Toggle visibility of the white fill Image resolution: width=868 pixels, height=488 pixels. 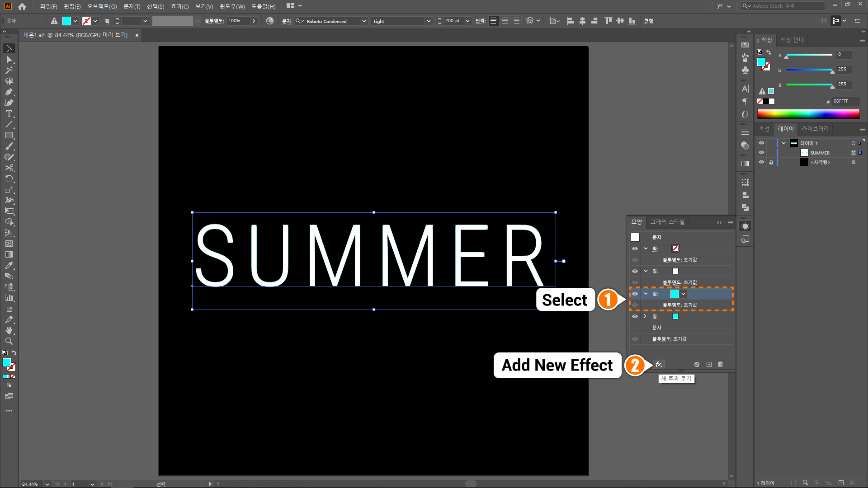point(635,271)
